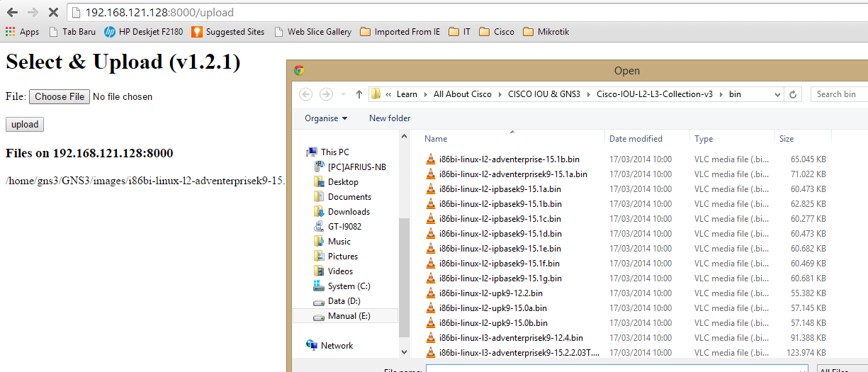Click the Open dialog forward navigation arrow
The height and width of the screenshot is (372, 868).
pyautogui.click(x=326, y=94)
